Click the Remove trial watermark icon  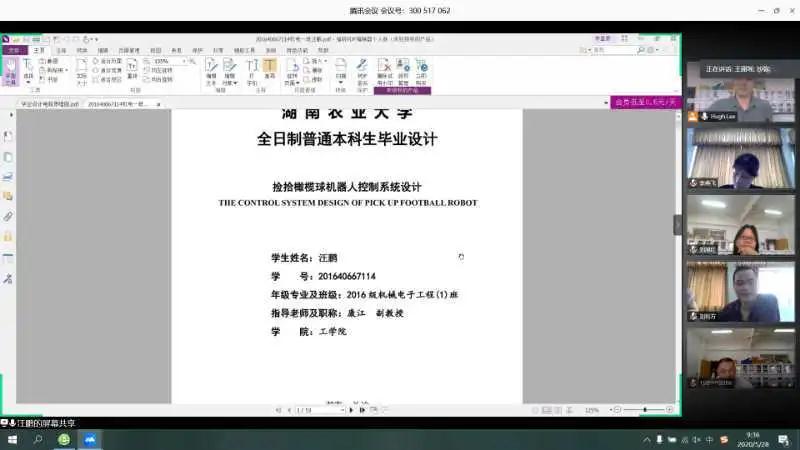pos(385,71)
